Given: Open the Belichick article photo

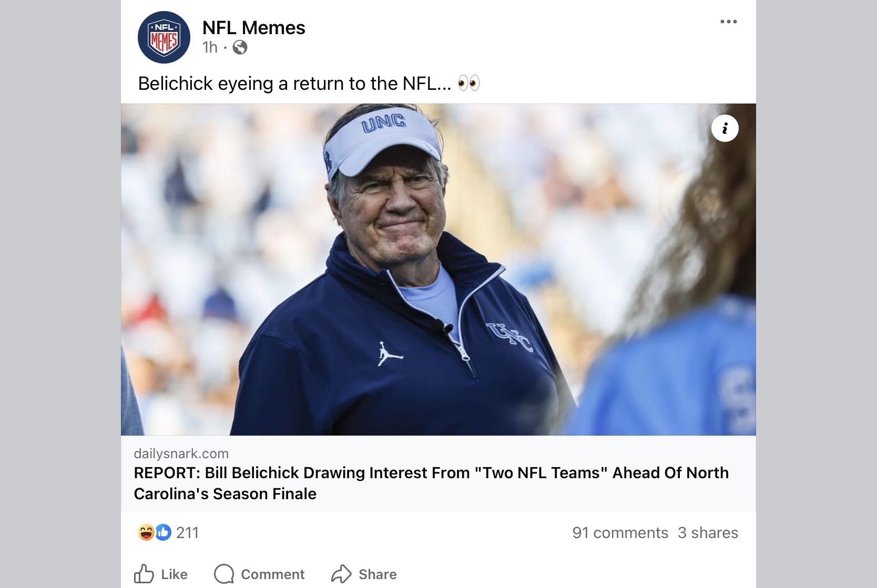Looking at the screenshot, I should tap(438, 269).
